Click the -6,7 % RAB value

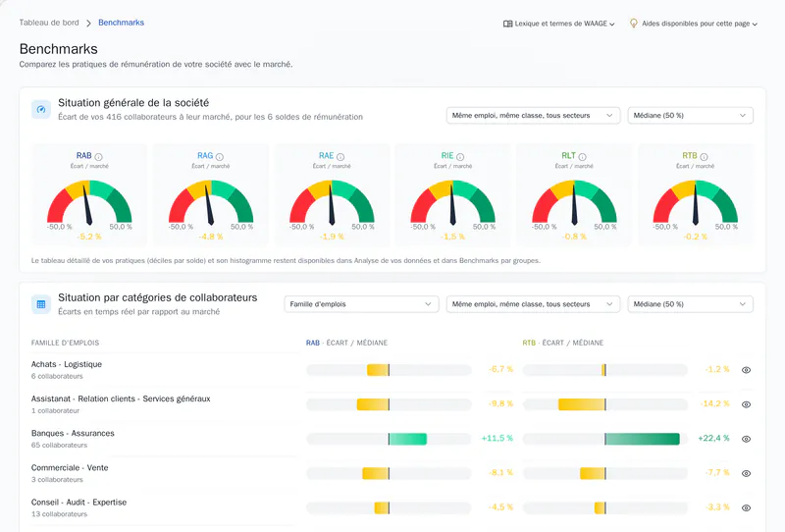click(501, 369)
